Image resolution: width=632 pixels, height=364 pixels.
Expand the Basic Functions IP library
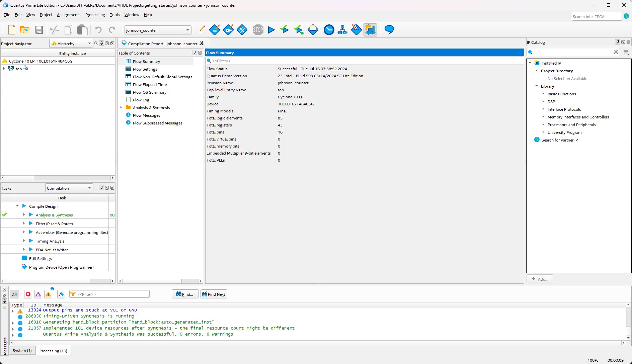[543, 94]
